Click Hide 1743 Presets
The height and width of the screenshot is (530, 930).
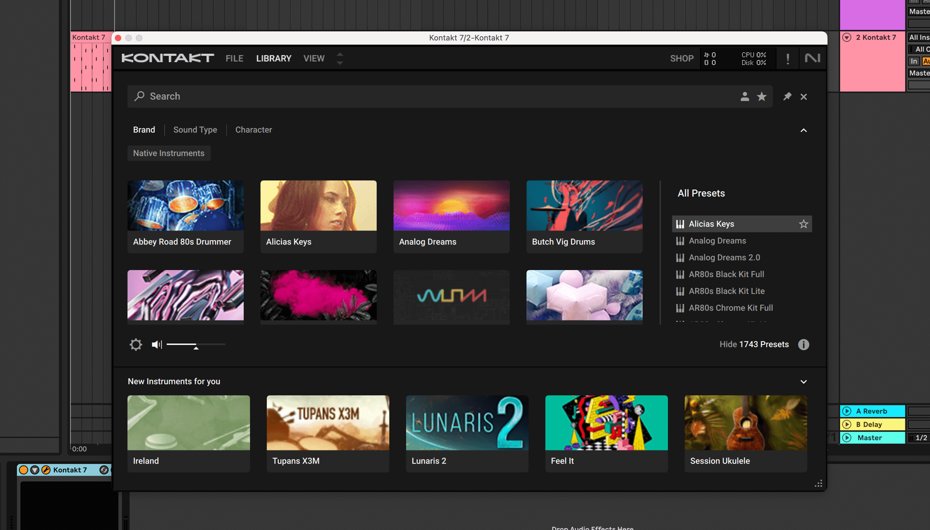point(754,345)
